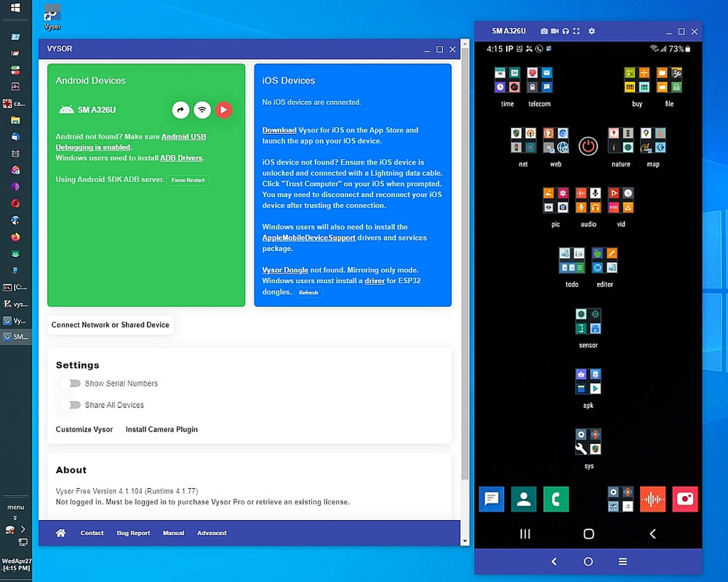Click the Vysor bottom bar home circle

point(588,562)
